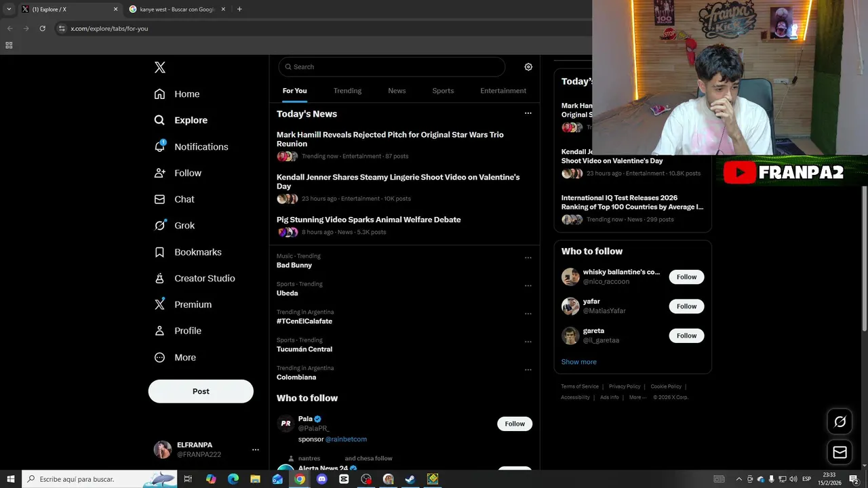Open more options for Bad Bunny trend
The image size is (868, 488).
pos(528,258)
